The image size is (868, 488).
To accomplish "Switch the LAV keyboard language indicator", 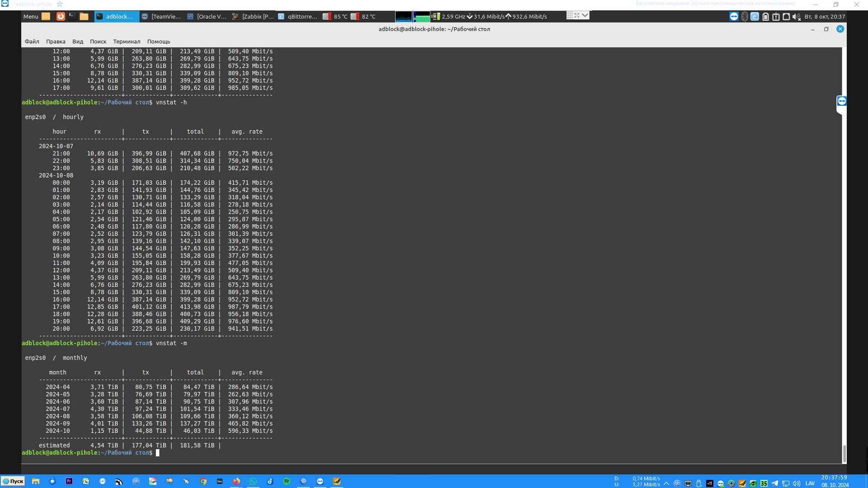I will coord(810,483).
